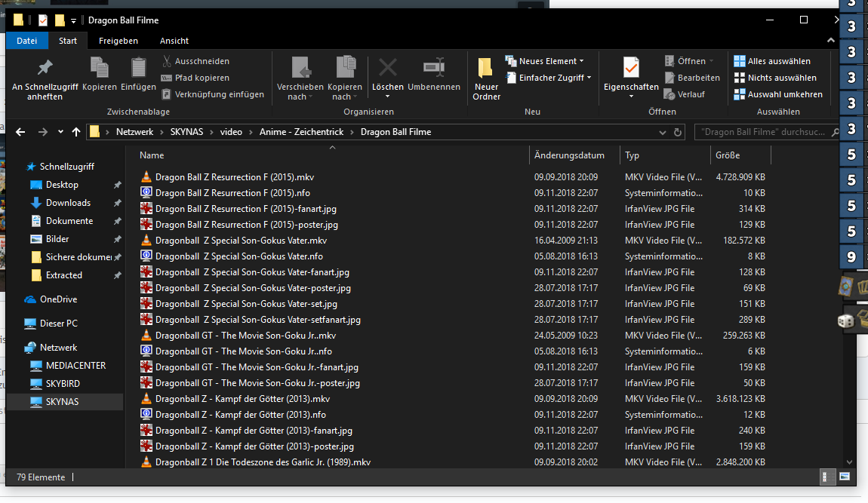Open the Datei menu

pos(26,41)
